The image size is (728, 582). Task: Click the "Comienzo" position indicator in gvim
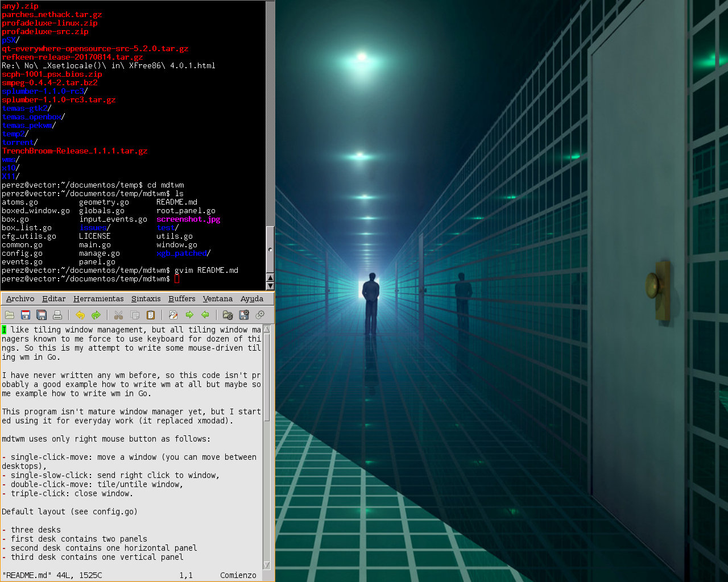[x=238, y=575]
